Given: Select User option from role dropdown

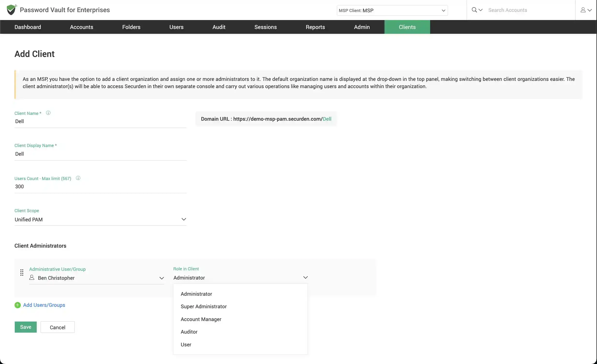Looking at the screenshot, I should [x=186, y=344].
